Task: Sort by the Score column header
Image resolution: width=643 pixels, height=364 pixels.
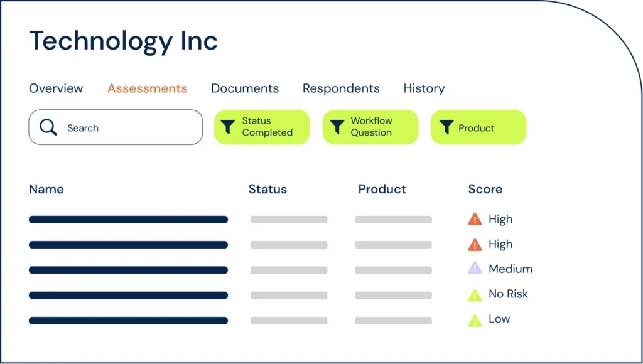Action: click(x=485, y=189)
